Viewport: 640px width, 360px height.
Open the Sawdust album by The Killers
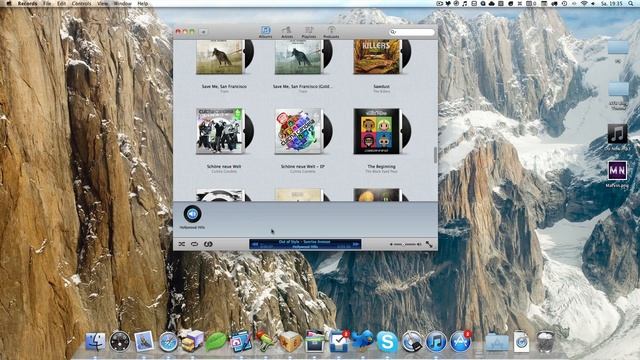[x=382, y=57]
